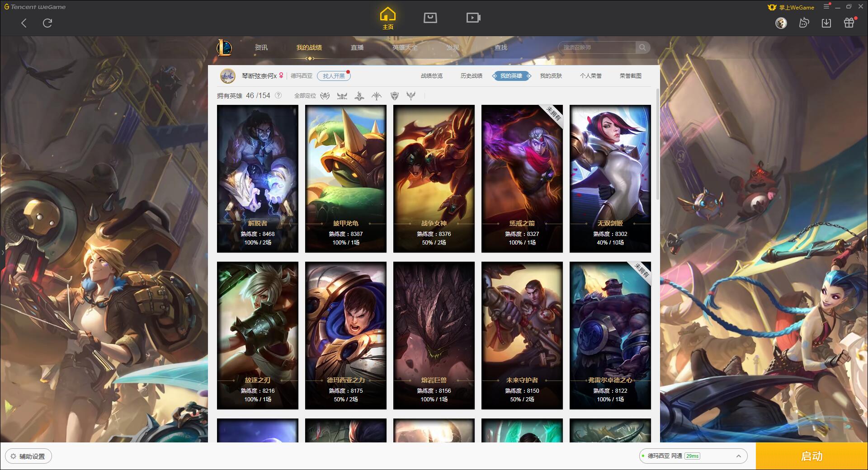Open the hamburger main menu
The height and width of the screenshot is (470, 868).
(827, 7)
